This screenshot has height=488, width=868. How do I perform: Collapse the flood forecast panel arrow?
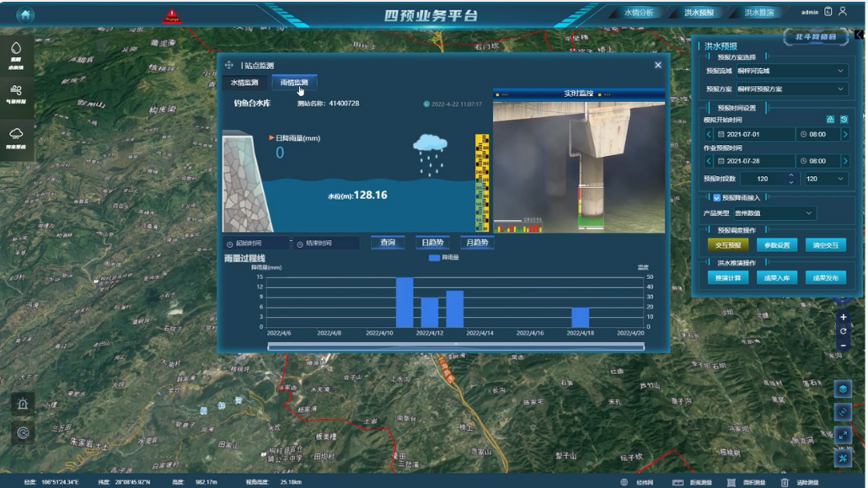[x=859, y=35]
